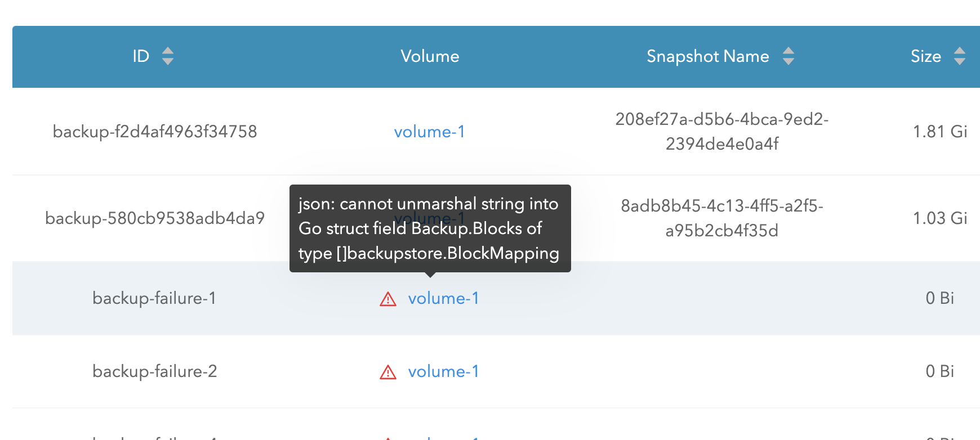Select the Volume column header
Viewport: 980px width, 440px height.
tap(429, 56)
